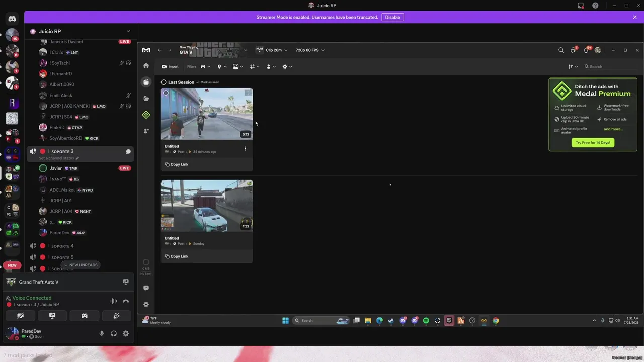Open Discord inbox icon in title bar

point(581,6)
